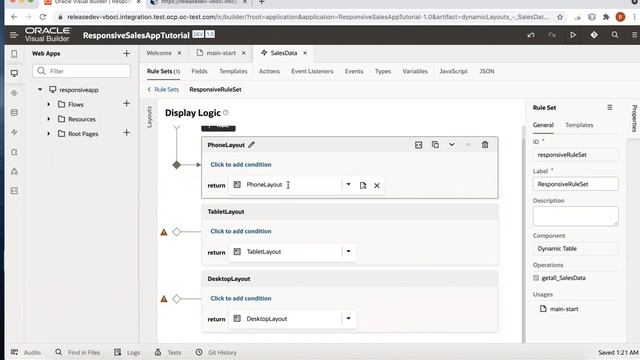Duplicate the PhoneLayout rule
640x360 pixels.
[x=435, y=144]
